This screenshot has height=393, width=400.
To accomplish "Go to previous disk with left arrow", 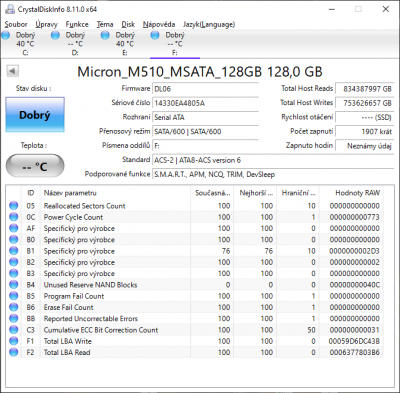I will 13,71.
